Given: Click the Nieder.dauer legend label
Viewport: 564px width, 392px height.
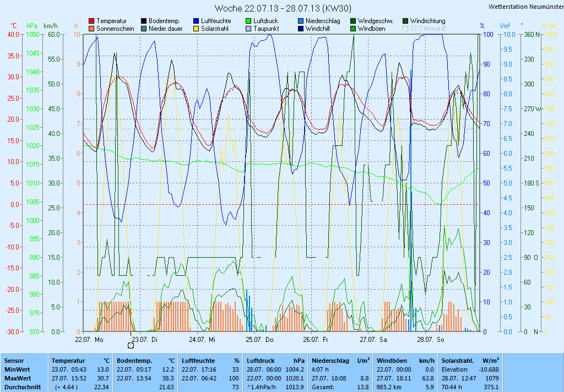Looking at the screenshot, I should [x=166, y=29].
